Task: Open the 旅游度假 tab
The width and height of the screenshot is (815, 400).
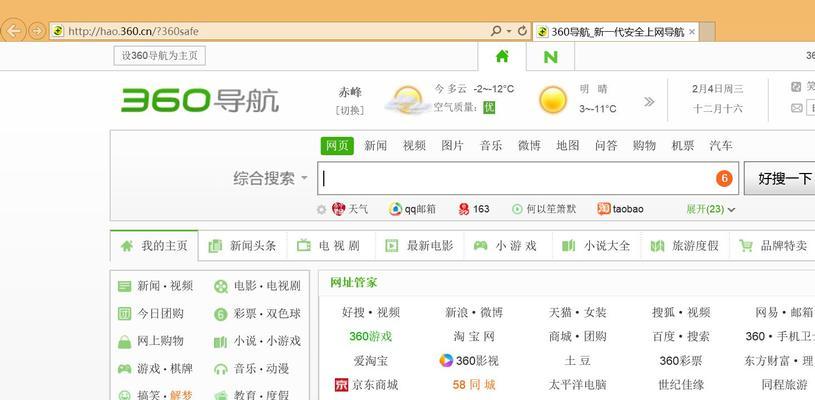Action: [x=685, y=246]
